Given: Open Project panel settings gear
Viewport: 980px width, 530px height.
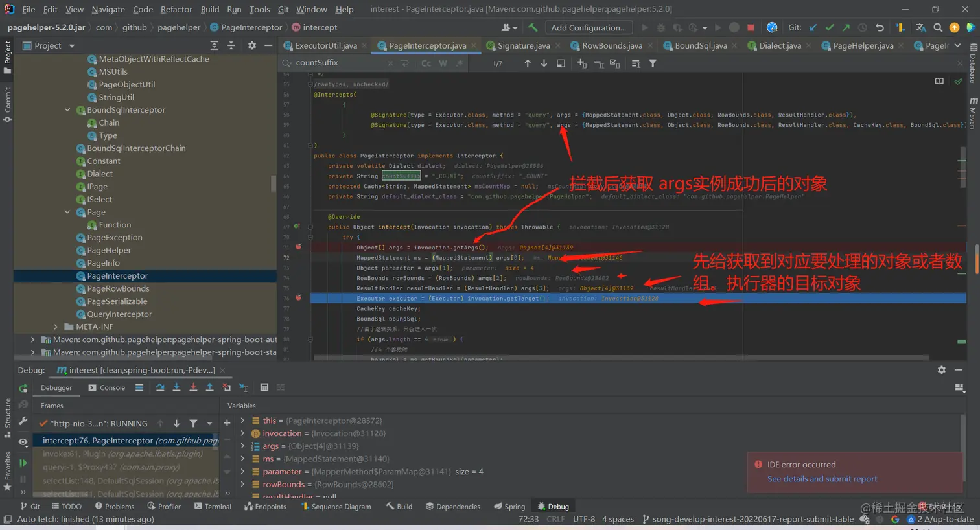Looking at the screenshot, I should pos(252,45).
